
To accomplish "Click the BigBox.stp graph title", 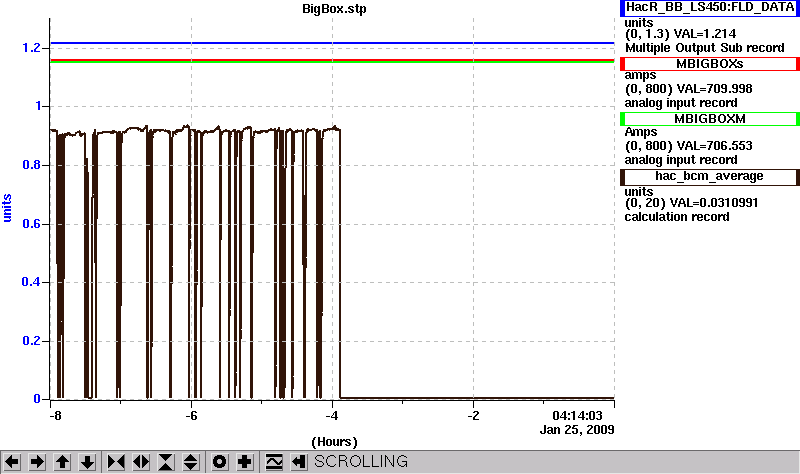I will click(334, 9).
